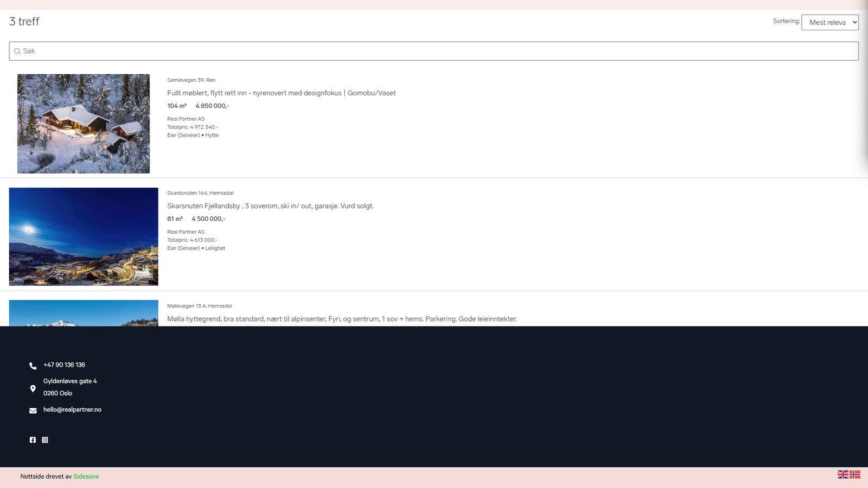Image resolution: width=868 pixels, height=488 pixels.
Task: Open the Sortering dropdown
Action: 829,22
